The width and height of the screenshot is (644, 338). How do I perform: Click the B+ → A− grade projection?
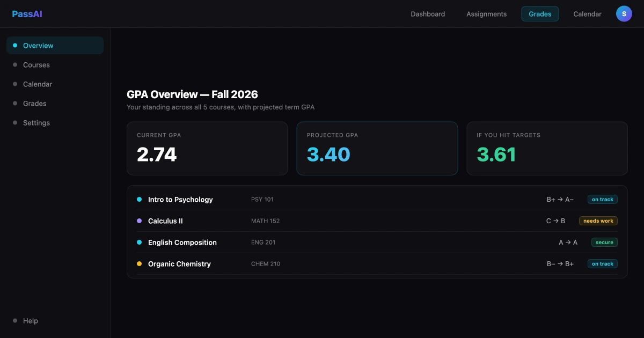click(560, 200)
